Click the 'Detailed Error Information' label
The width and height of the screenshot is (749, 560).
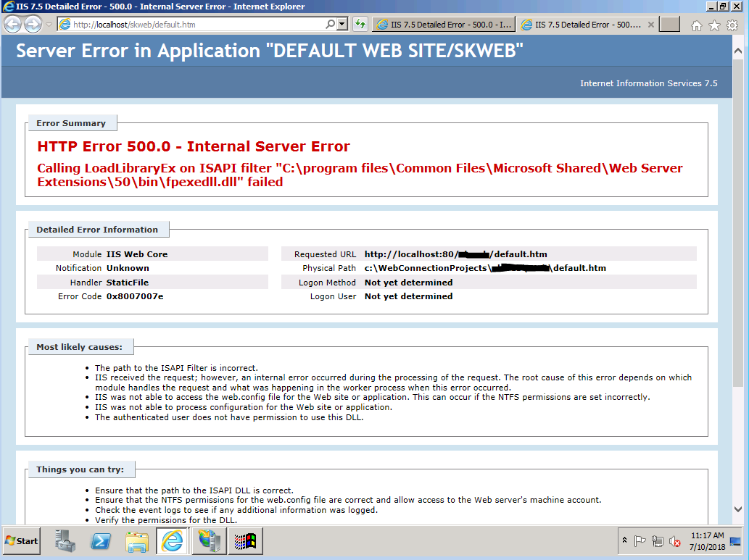coord(97,230)
